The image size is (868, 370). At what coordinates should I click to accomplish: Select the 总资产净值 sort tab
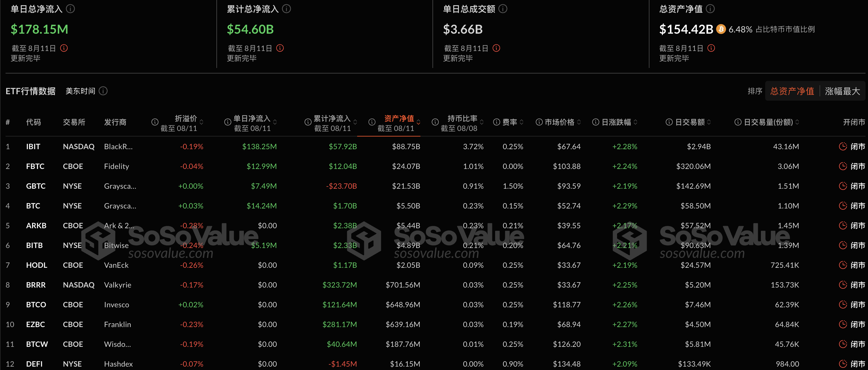[792, 91]
